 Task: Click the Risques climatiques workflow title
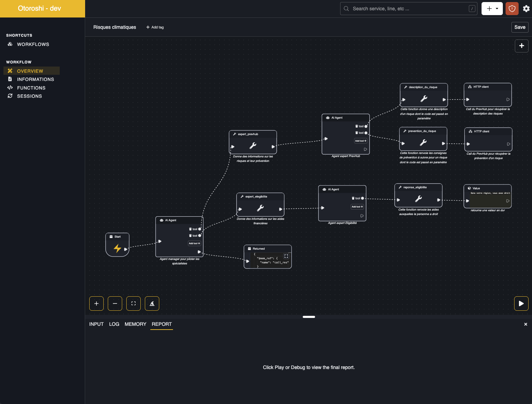pyautogui.click(x=115, y=27)
